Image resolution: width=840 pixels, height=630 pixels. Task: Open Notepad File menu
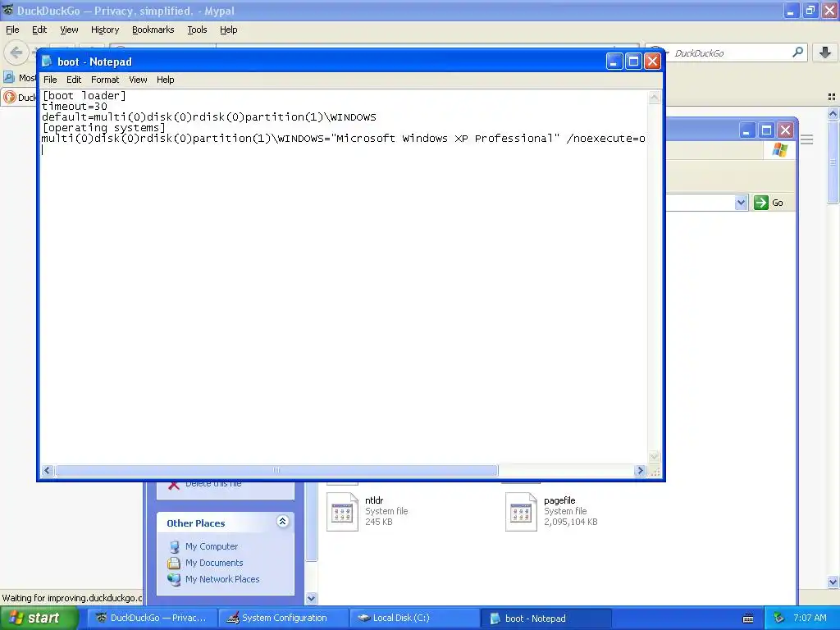50,80
